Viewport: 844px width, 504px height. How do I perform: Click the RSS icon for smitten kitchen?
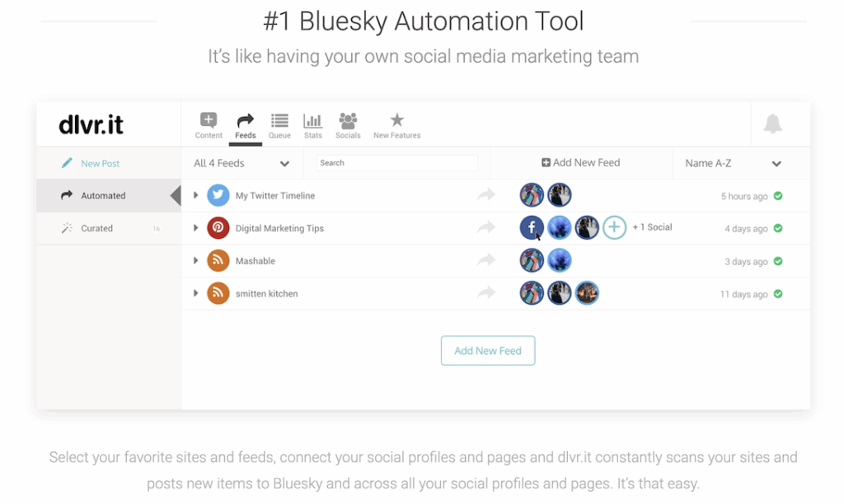click(x=218, y=294)
